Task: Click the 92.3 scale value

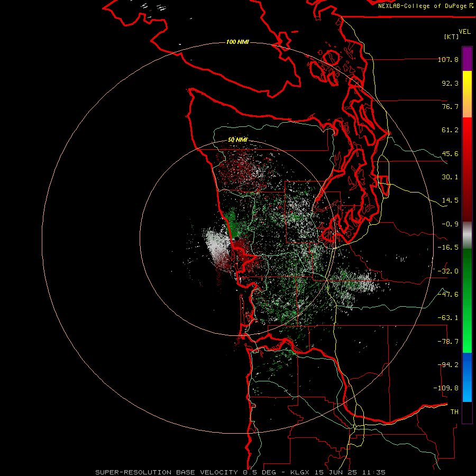Action: [x=450, y=83]
